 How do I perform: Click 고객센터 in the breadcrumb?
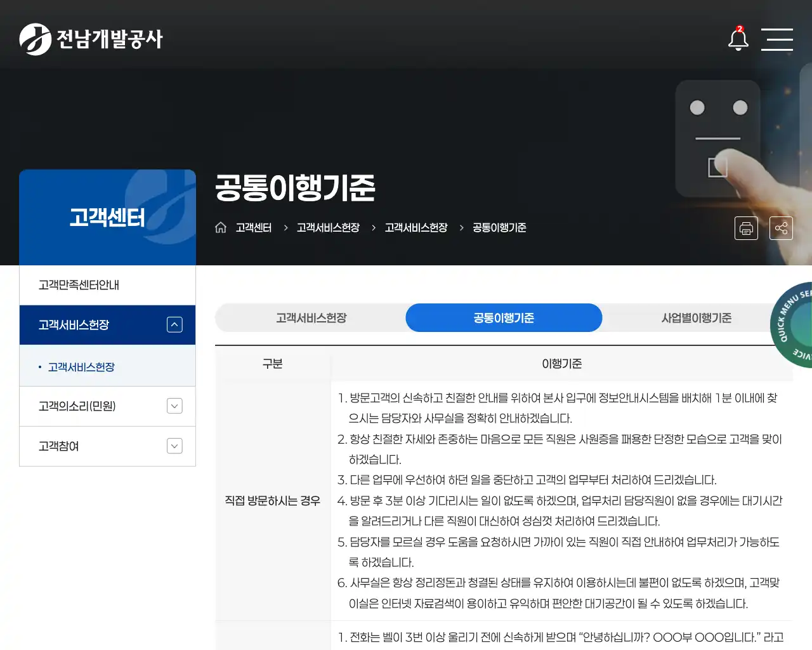coord(254,227)
